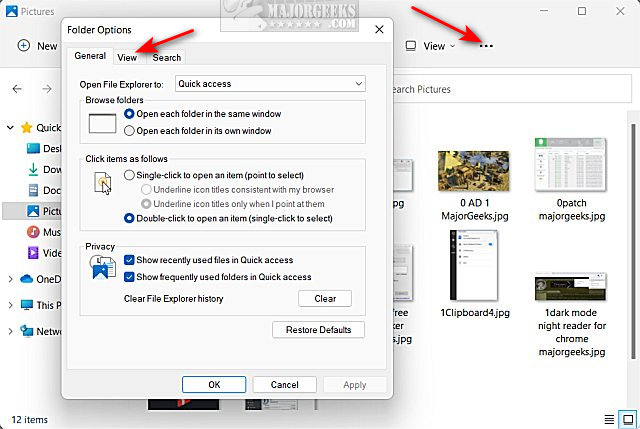Open Desktop folder icon in sidebar
The height and width of the screenshot is (429, 640).
pos(33,149)
